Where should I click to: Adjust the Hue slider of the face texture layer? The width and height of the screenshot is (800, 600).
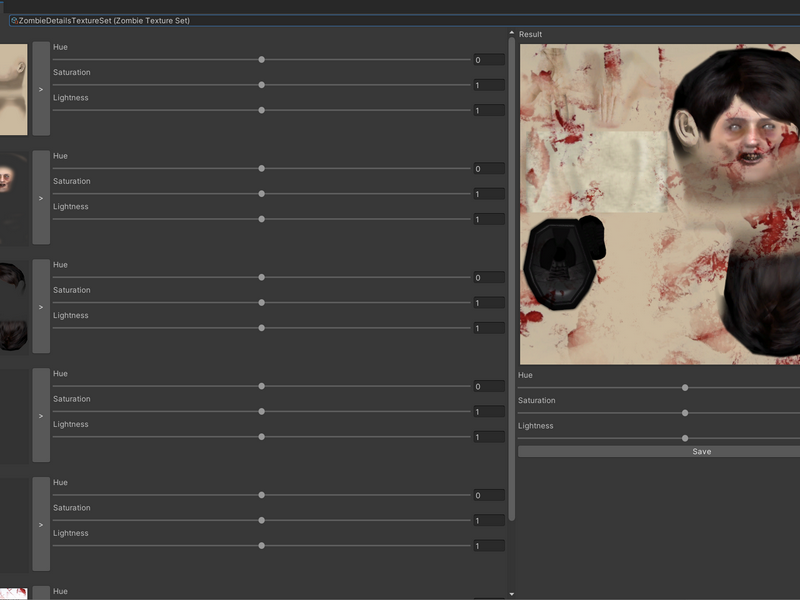pos(261,168)
